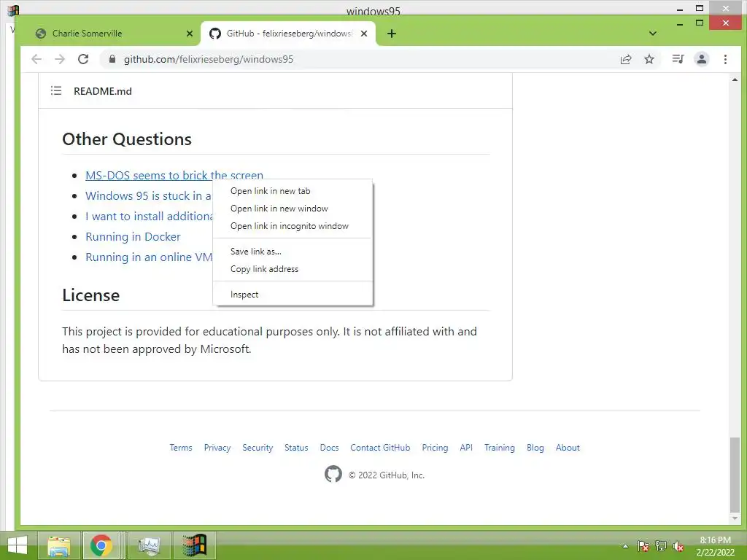Open the Windows Start button
Viewport: 747px width, 560px height.
click(x=18, y=545)
